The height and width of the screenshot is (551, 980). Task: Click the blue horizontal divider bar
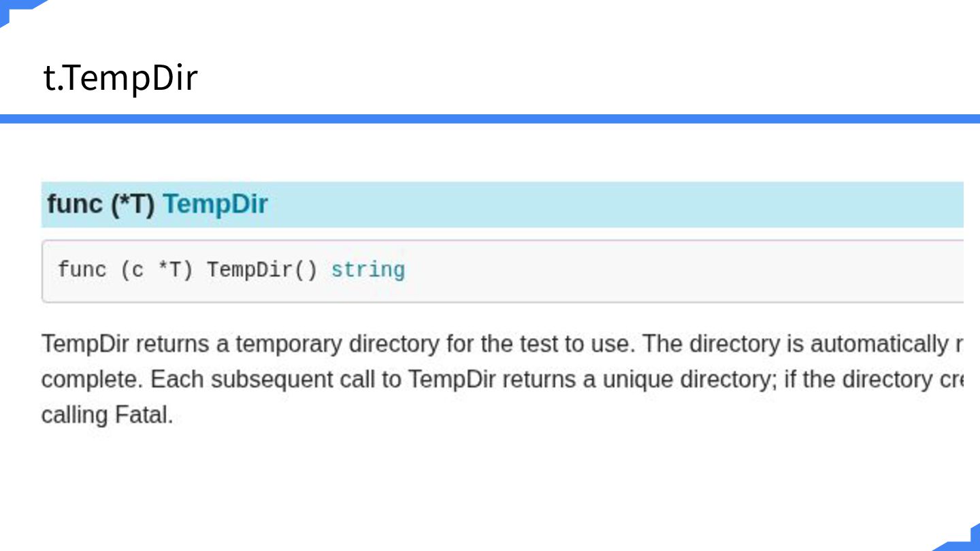coord(490,118)
